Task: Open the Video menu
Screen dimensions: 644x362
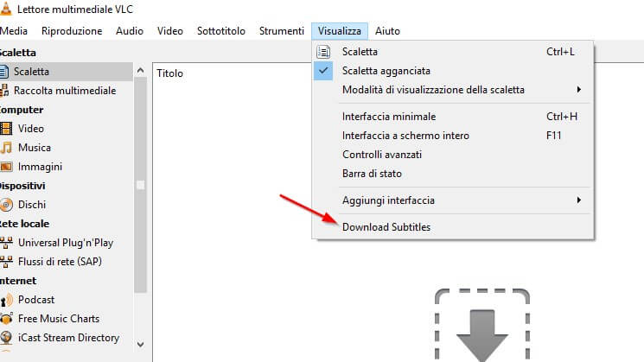Action: tap(170, 31)
